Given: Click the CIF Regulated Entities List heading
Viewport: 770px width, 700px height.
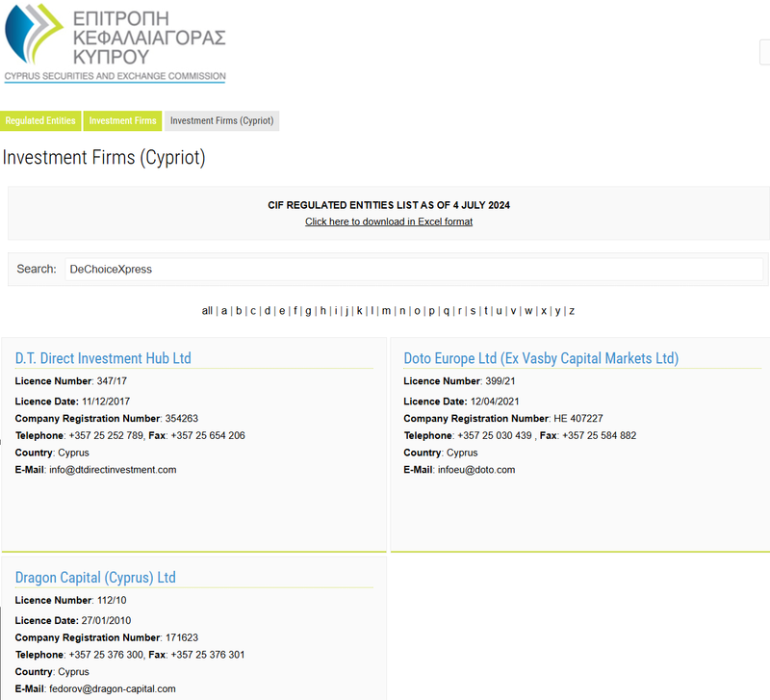Looking at the screenshot, I should coord(389,205).
